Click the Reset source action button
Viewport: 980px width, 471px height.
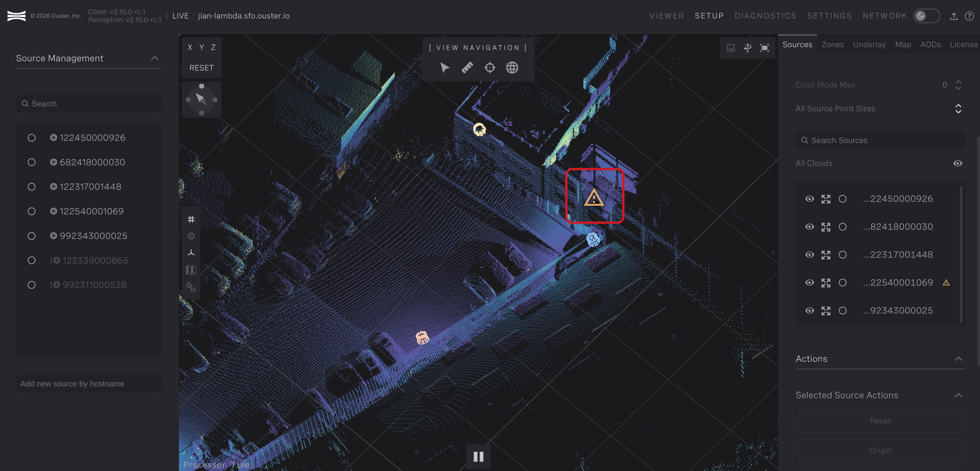click(x=880, y=421)
